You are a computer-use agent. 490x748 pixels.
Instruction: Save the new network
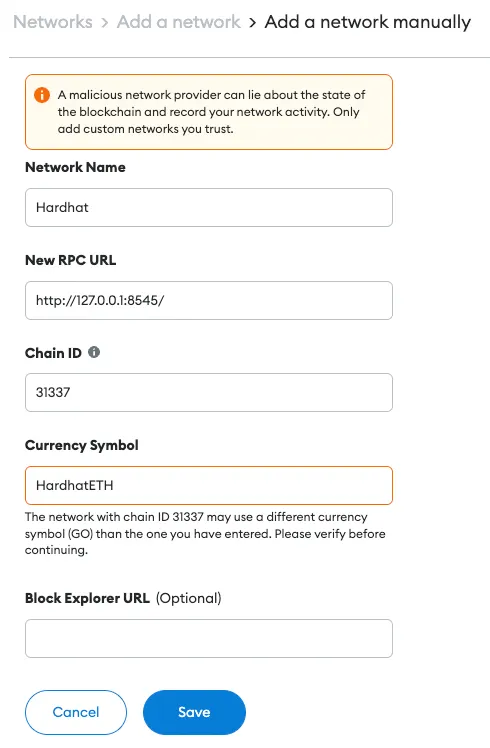click(194, 712)
